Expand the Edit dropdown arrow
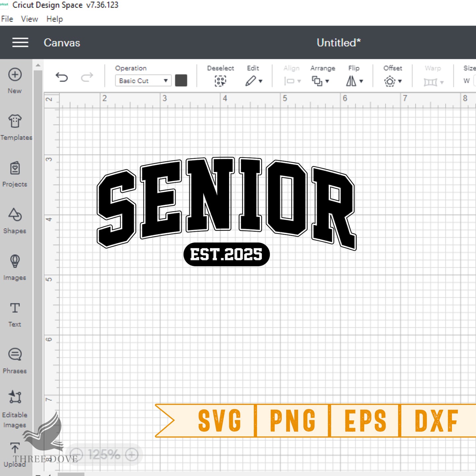 [261, 81]
